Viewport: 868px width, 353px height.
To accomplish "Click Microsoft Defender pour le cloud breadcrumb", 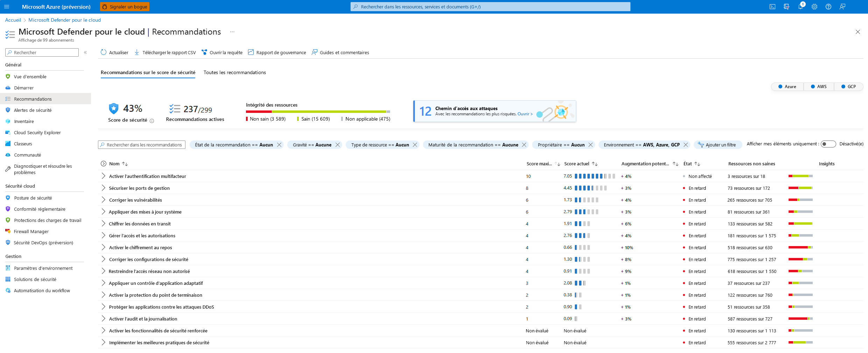I will tap(65, 20).
